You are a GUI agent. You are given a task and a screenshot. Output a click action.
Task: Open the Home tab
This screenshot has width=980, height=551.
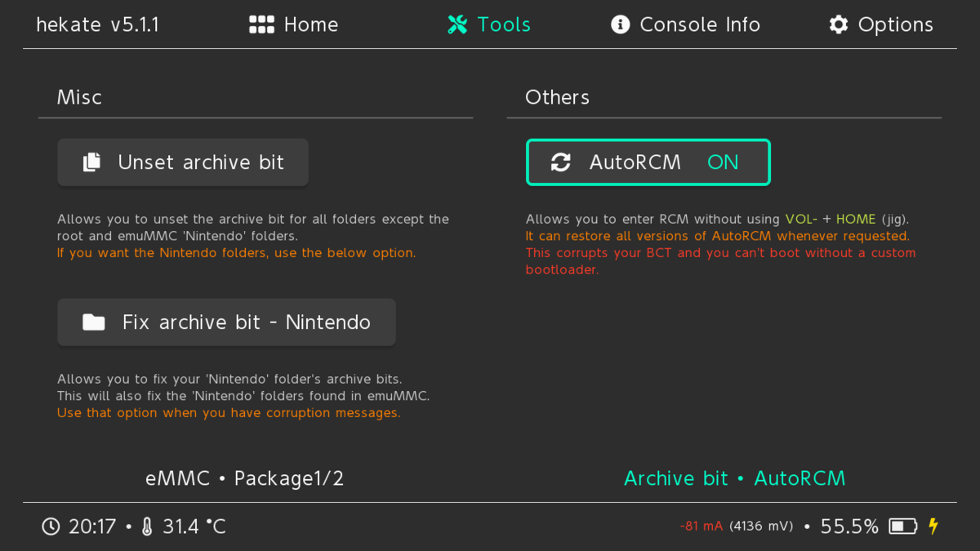[x=293, y=24]
